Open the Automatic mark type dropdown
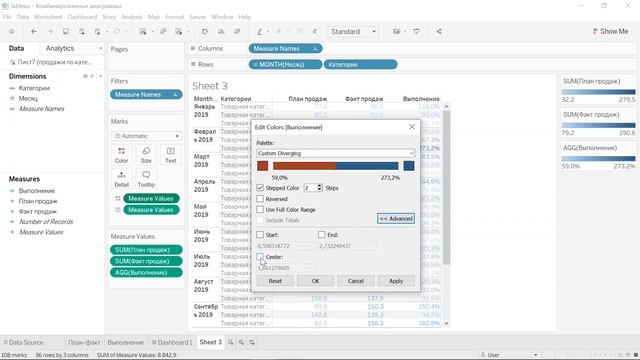Screen dimensions: 640x360 point(146,136)
